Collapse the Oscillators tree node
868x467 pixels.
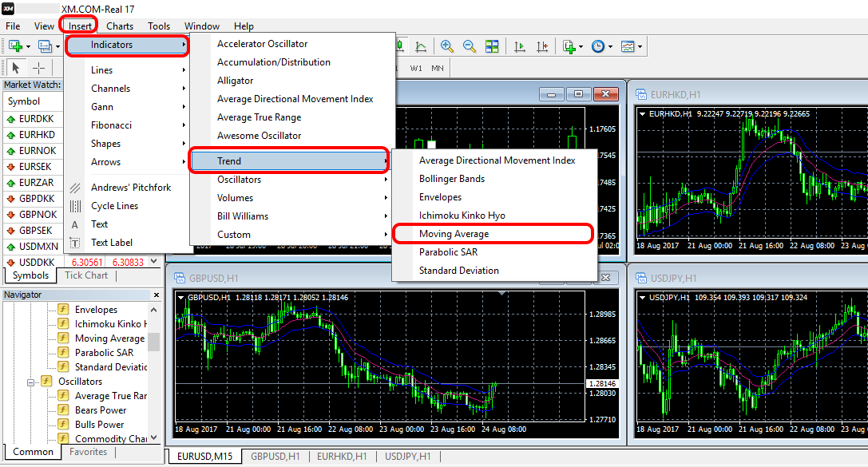point(30,382)
